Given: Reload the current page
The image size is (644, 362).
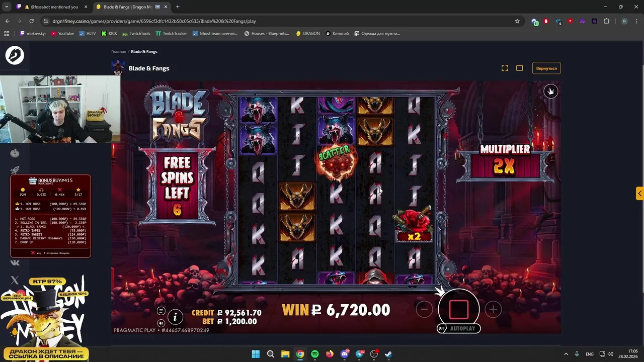Looking at the screenshot, I should point(31,21).
